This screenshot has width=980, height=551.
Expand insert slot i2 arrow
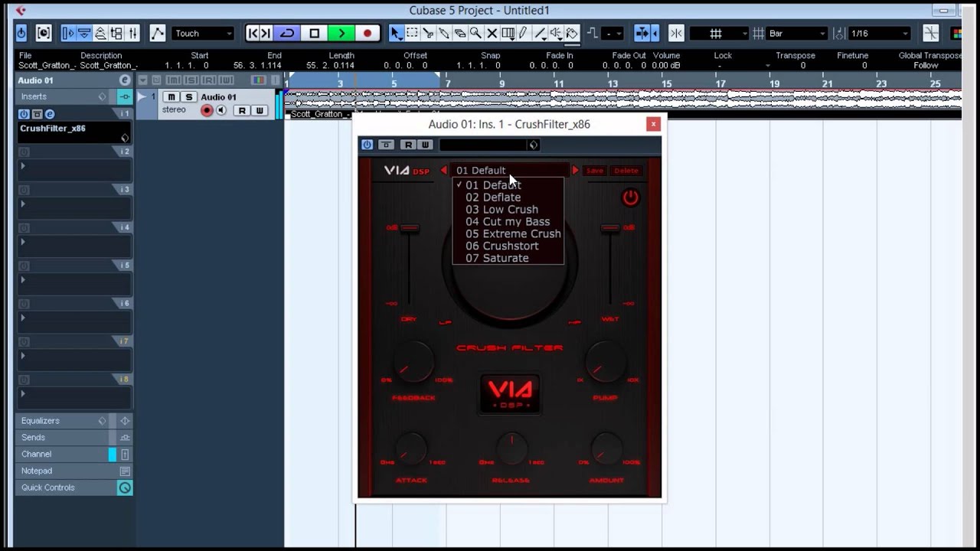(23, 166)
